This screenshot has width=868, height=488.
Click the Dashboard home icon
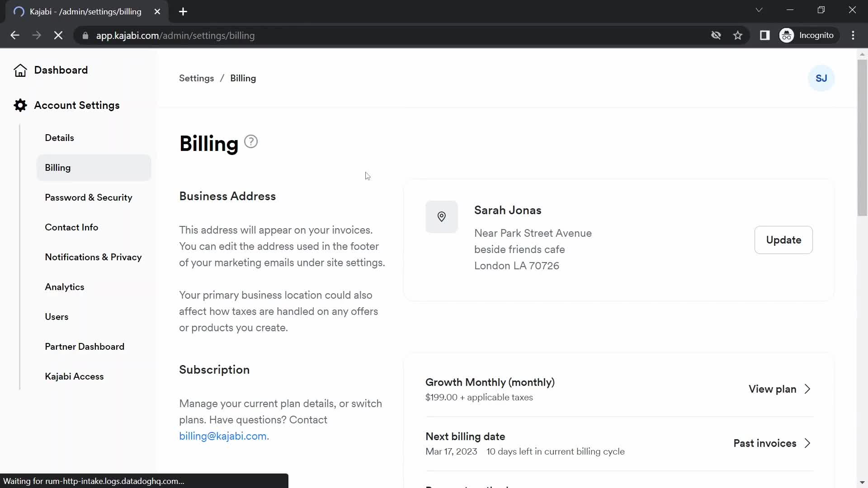click(20, 70)
